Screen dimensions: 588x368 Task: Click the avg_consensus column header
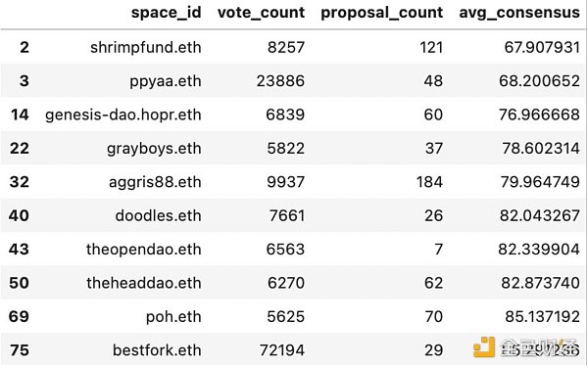[519, 13]
